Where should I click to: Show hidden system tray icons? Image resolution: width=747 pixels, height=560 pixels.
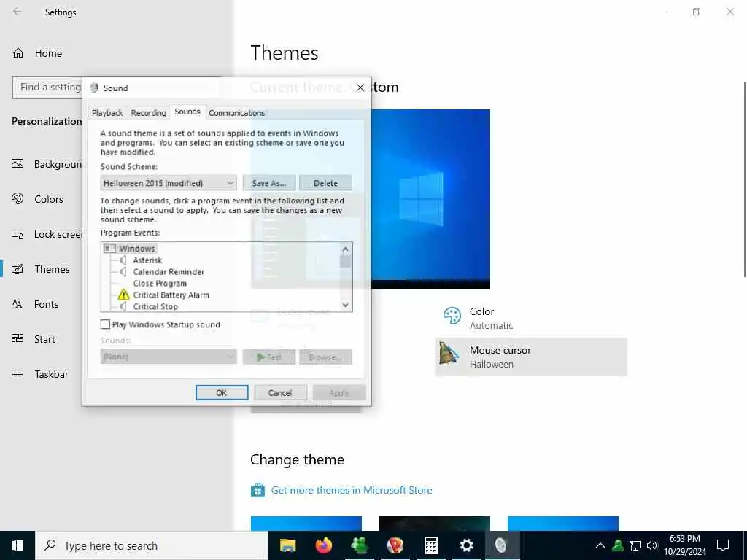coord(600,545)
